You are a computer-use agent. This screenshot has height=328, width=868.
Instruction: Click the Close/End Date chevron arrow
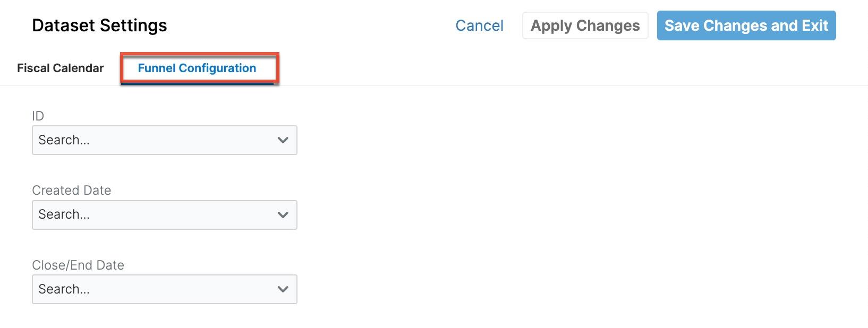click(283, 289)
